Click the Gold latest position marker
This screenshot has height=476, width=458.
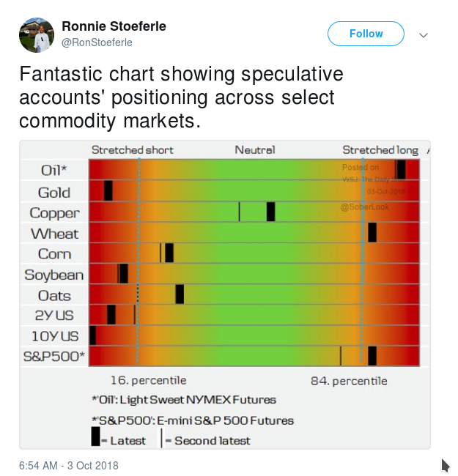(x=108, y=190)
